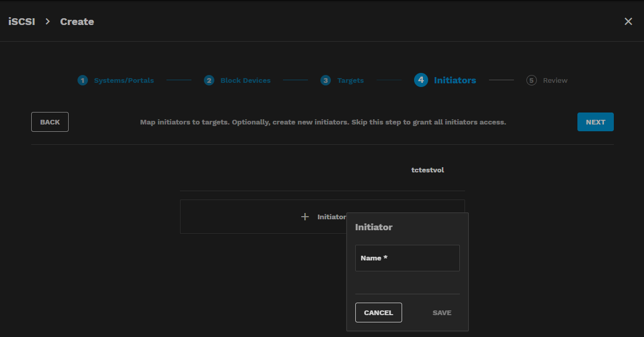Open the Block Devices step
The image size is (644, 337).
pos(245,80)
